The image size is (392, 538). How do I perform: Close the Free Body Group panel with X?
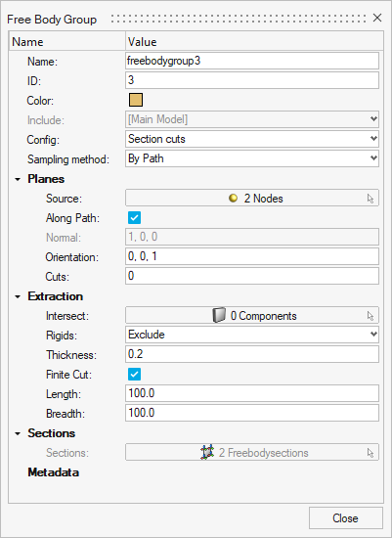pyautogui.click(x=377, y=18)
